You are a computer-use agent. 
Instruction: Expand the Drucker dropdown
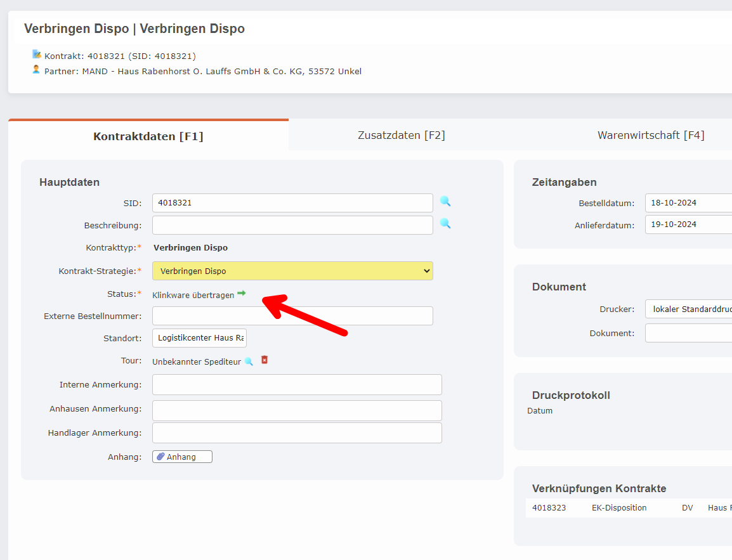point(698,309)
